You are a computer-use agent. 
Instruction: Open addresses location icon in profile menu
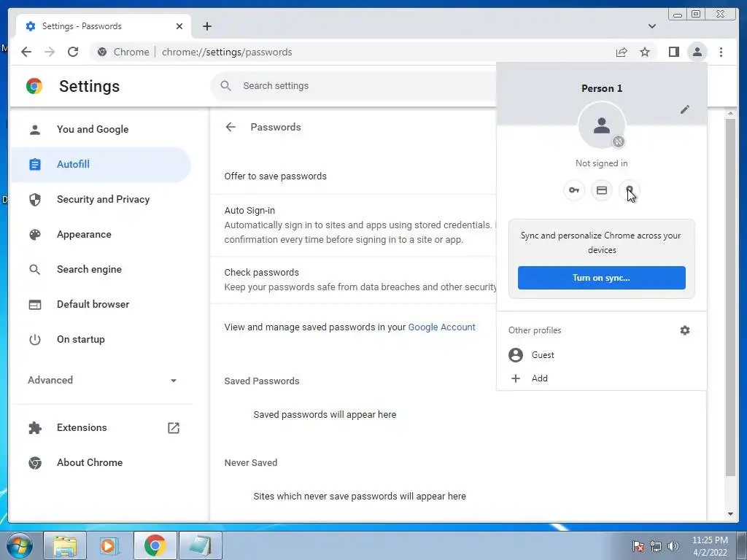tap(630, 190)
